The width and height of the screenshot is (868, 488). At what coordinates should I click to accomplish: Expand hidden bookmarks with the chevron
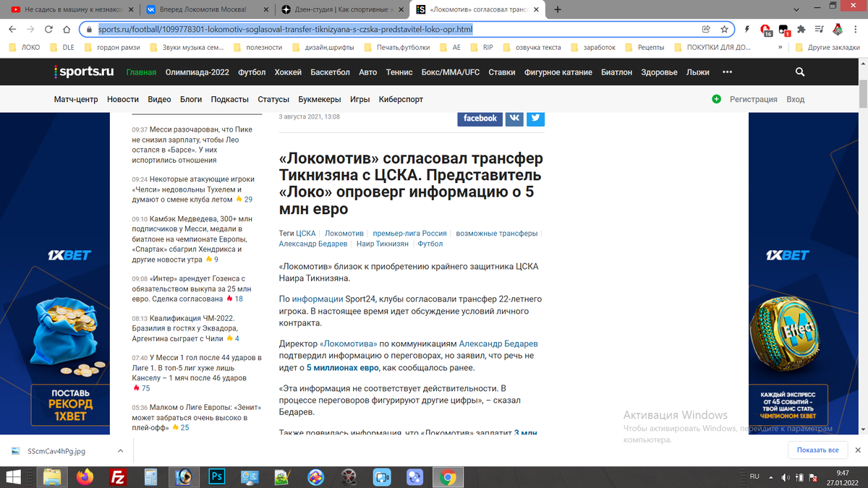click(780, 47)
